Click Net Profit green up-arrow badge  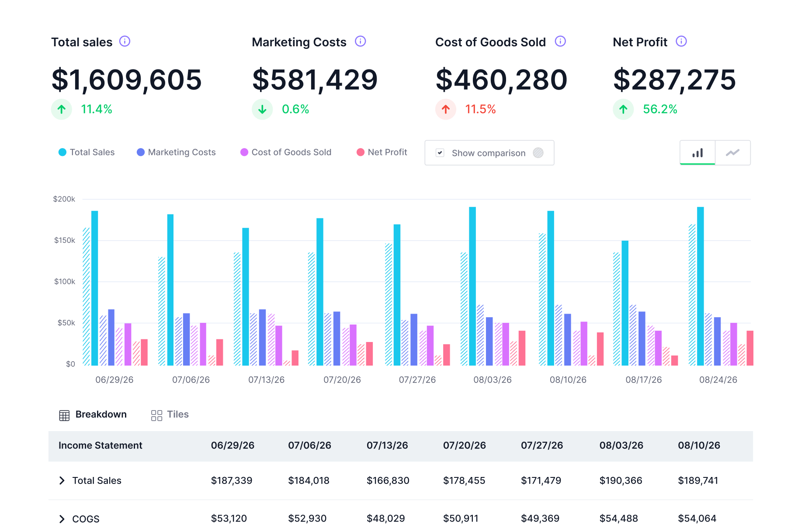point(623,109)
